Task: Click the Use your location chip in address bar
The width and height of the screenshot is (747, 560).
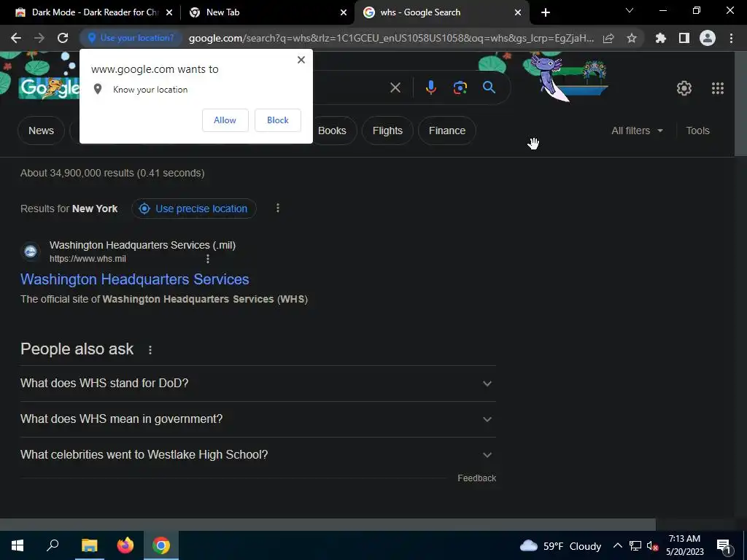Action: 131,38
